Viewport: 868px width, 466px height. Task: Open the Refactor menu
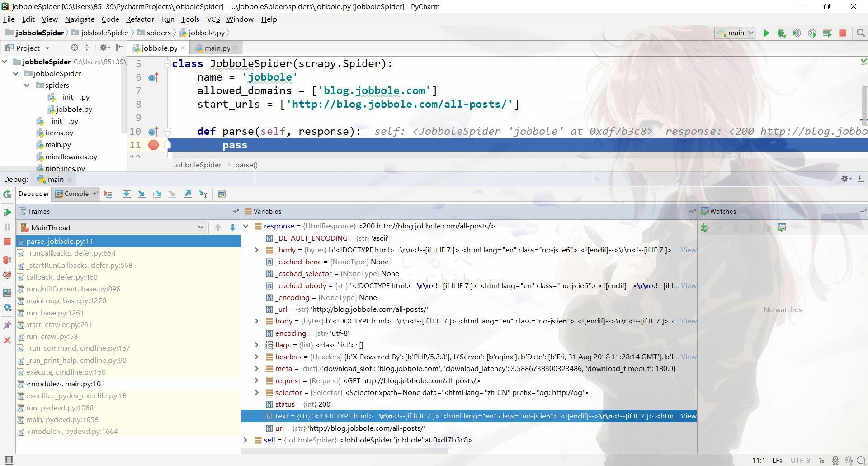140,19
